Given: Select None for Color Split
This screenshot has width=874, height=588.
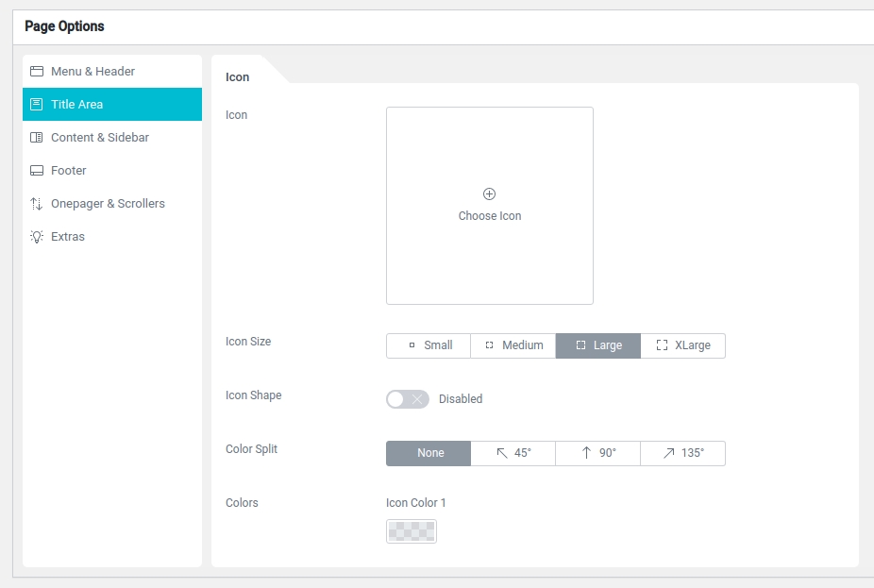Looking at the screenshot, I should (429, 453).
